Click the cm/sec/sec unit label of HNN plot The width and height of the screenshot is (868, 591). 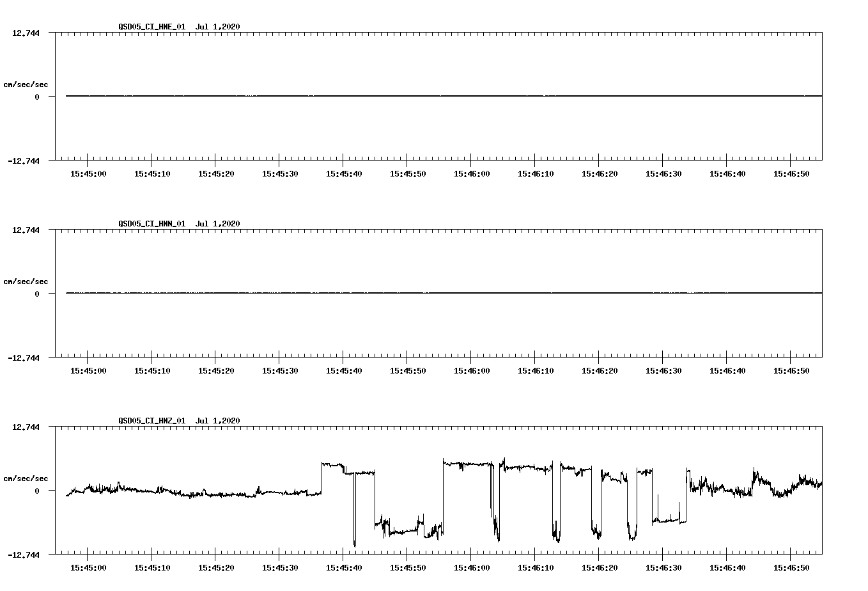click(x=26, y=281)
